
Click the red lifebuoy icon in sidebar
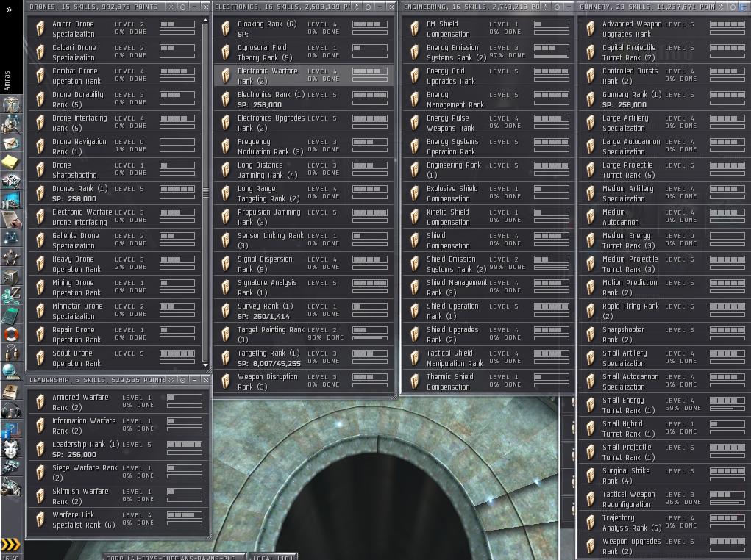click(11, 334)
